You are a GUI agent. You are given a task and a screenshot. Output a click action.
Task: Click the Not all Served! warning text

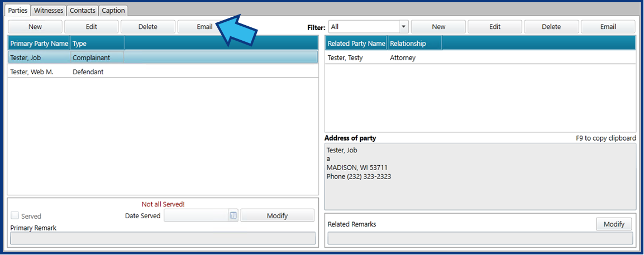tap(163, 204)
